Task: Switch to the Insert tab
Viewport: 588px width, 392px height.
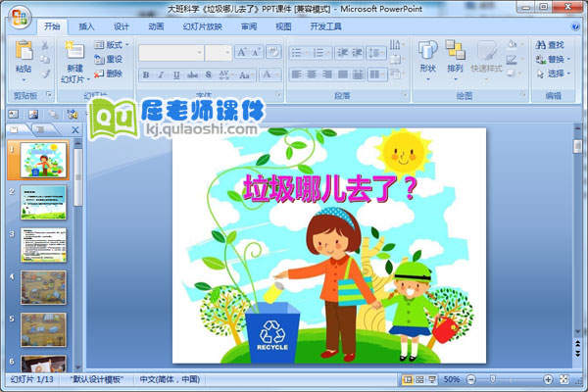Action: click(86, 26)
